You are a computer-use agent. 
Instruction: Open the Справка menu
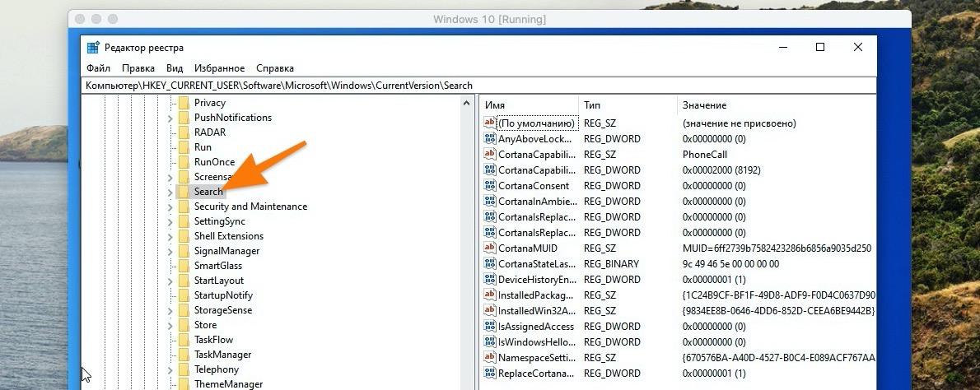pyautogui.click(x=275, y=68)
